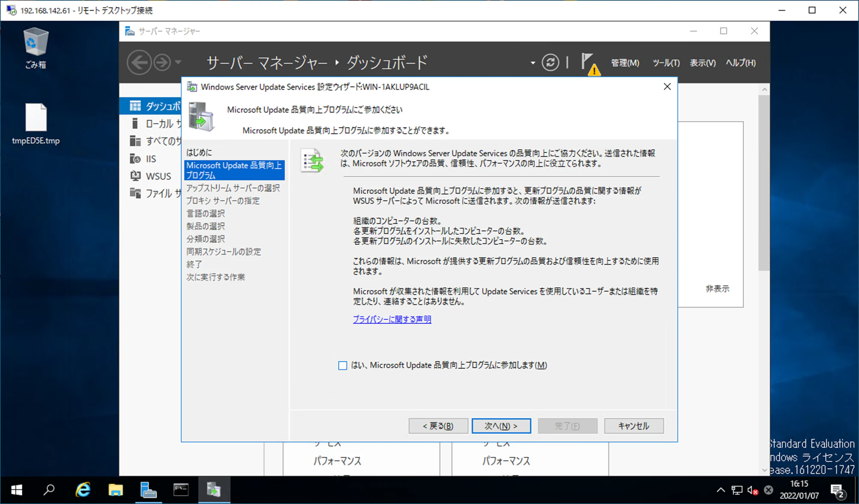
Task: Open taskbar search magnifier
Action: pyautogui.click(x=49, y=490)
